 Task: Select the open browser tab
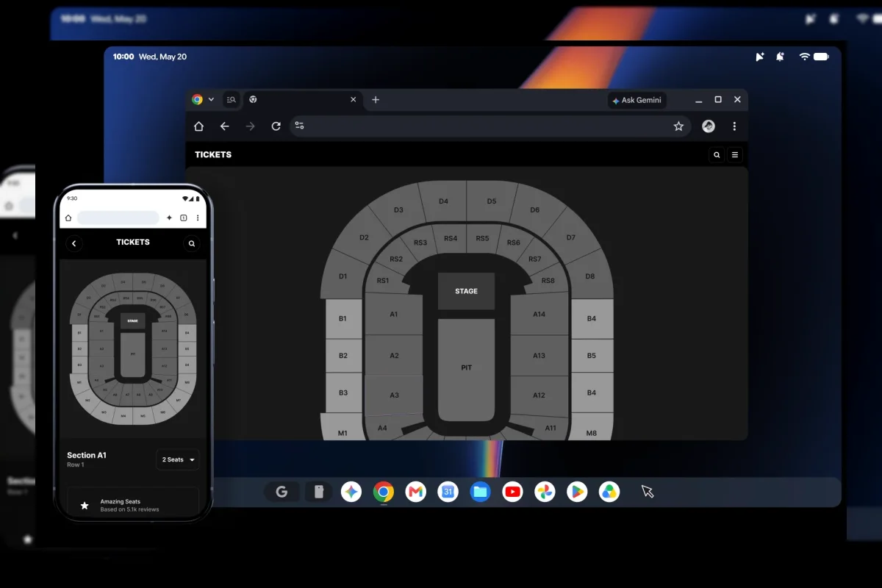[x=301, y=100]
